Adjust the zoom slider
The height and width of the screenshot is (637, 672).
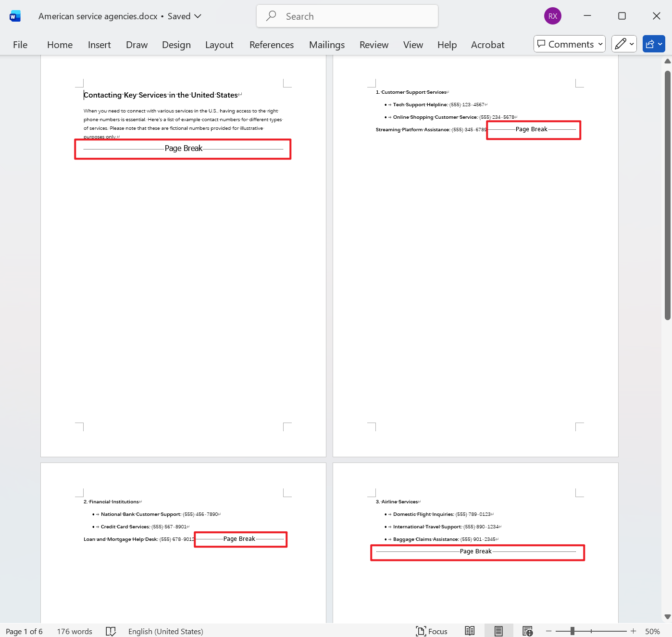(x=572, y=631)
